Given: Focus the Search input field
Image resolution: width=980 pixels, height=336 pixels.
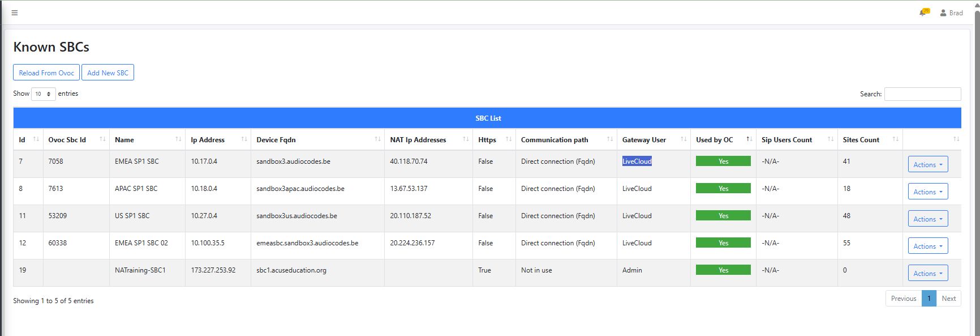Looking at the screenshot, I should (922, 94).
